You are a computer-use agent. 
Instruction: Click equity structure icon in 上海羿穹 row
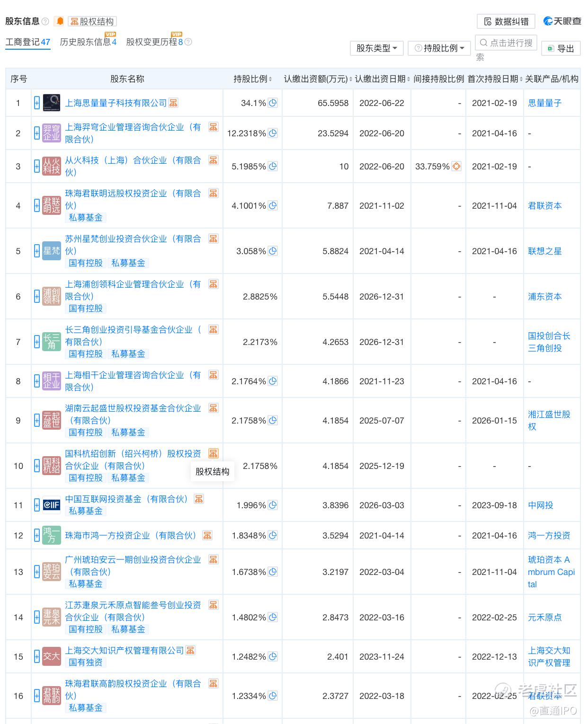pyautogui.click(x=214, y=127)
